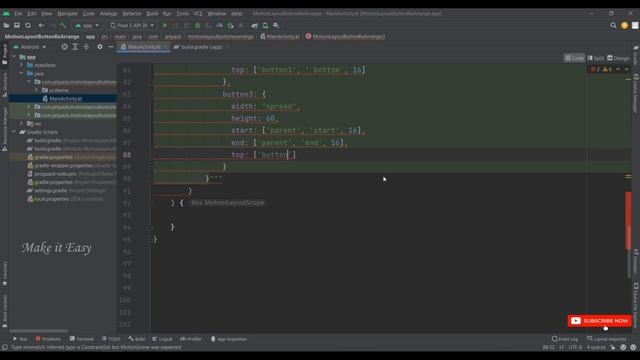Open the TODO tool window
Screen dimensions: 640x360
pyautogui.click(x=111, y=339)
